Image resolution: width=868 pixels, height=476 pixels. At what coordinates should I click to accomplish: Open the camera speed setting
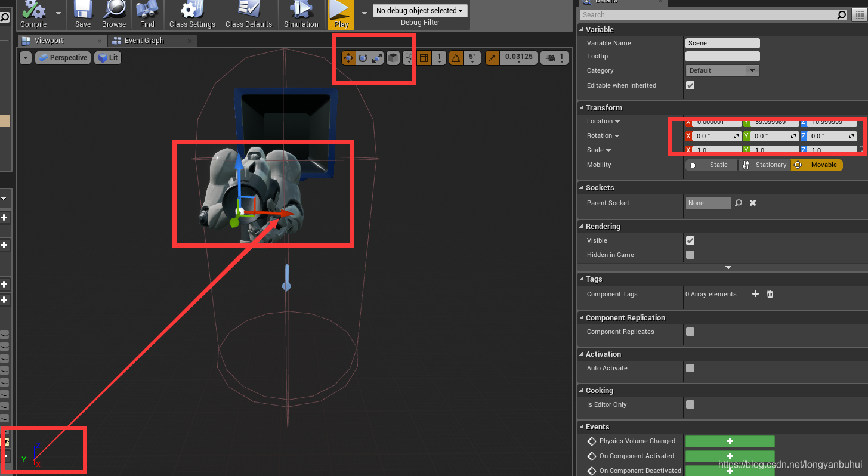coord(554,58)
